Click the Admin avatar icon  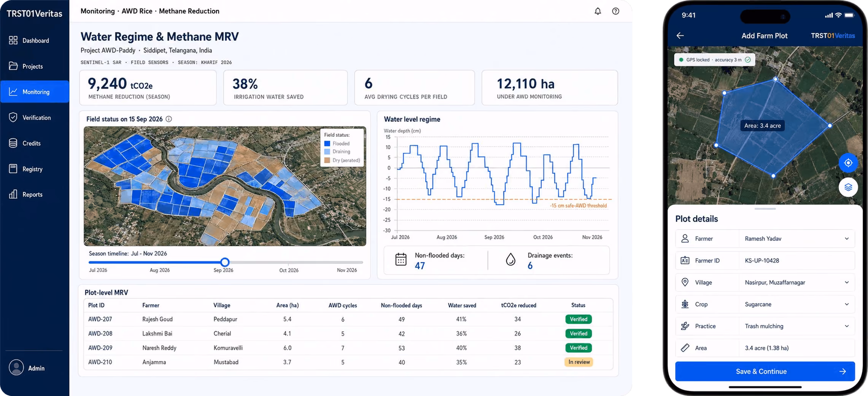pyautogui.click(x=16, y=368)
